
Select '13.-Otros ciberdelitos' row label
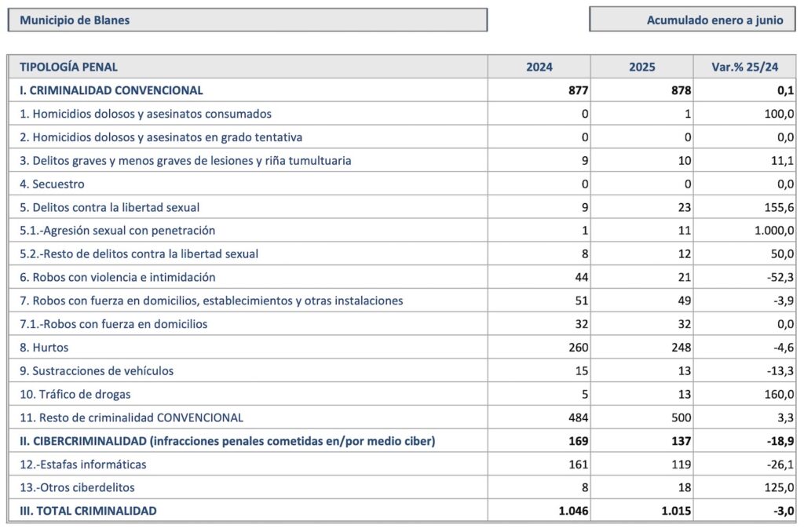77,488
